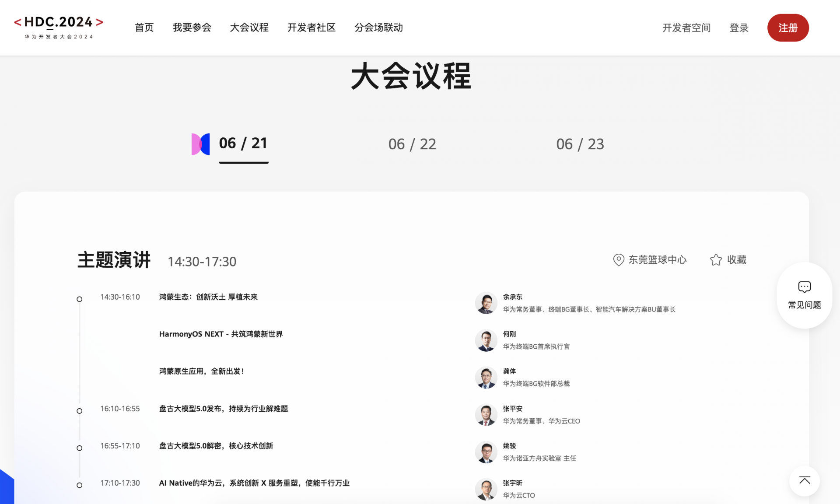Click the 主题演讲 section heading
This screenshot has width=840, height=504.
(x=114, y=260)
